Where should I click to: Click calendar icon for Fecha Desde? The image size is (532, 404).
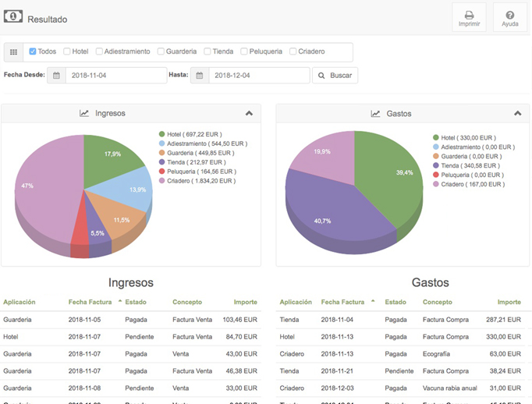point(55,76)
